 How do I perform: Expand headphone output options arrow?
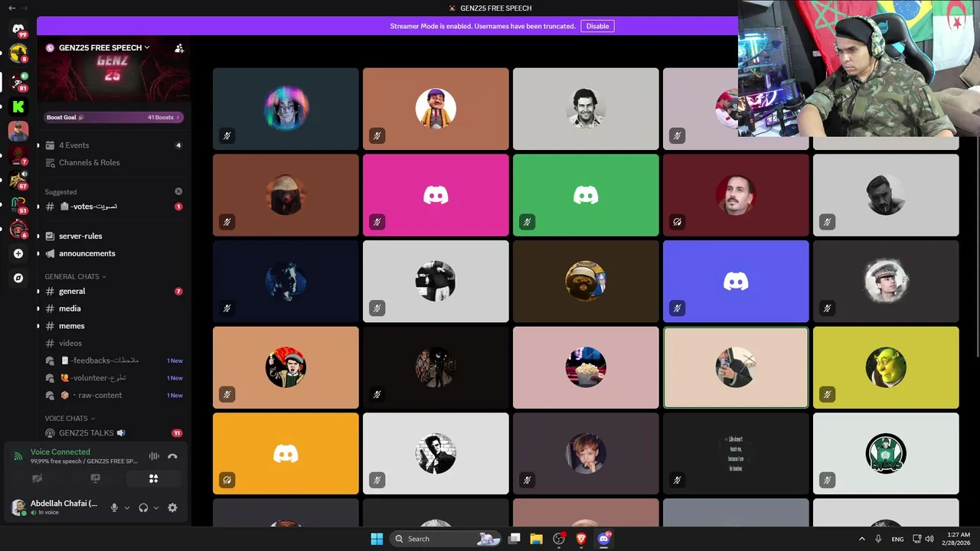click(x=156, y=507)
